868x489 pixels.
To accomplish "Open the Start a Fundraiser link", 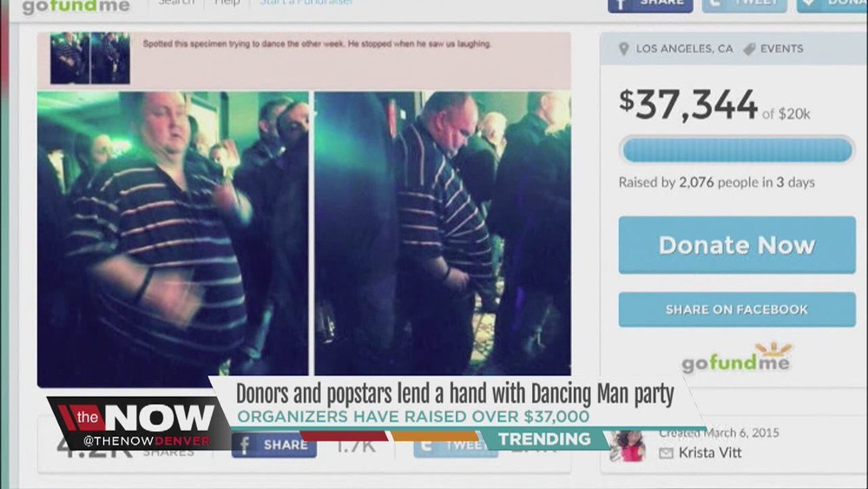I will pyautogui.click(x=306, y=3).
